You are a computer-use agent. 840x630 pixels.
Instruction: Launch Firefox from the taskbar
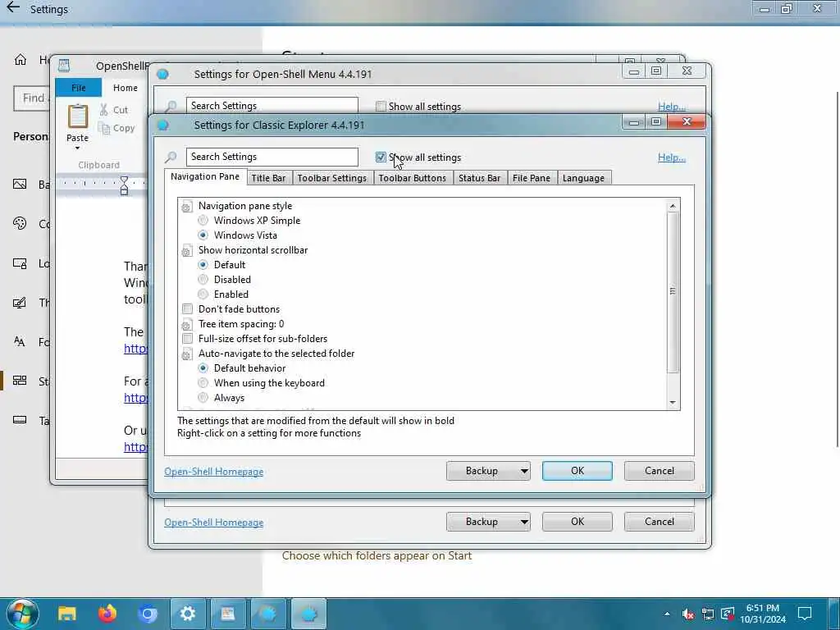pos(107,614)
